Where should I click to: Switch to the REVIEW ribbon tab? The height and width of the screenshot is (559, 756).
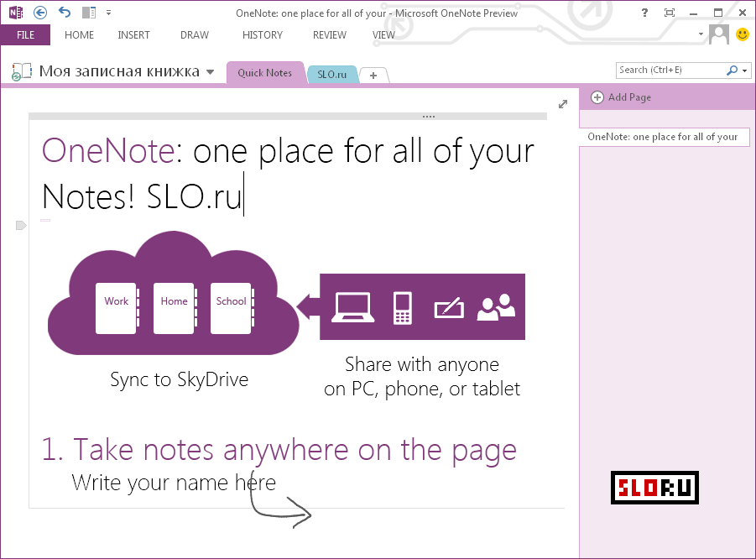pyautogui.click(x=329, y=35)
